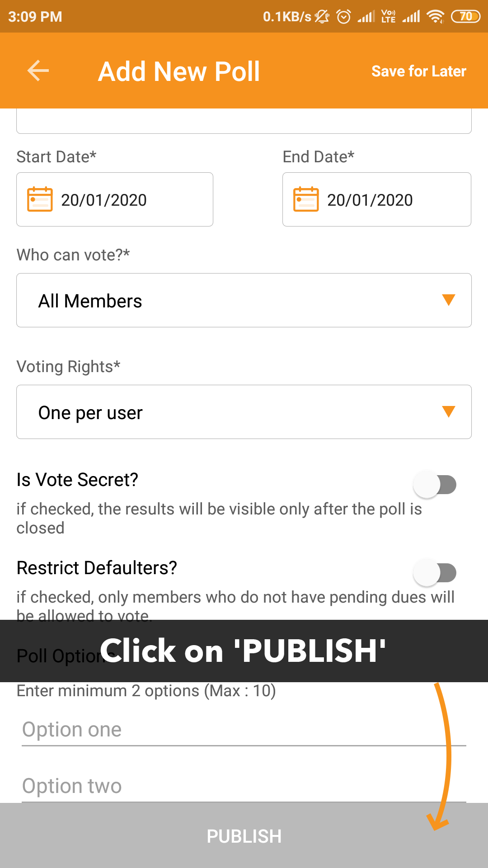Image resolution: width=488 pixels, height=868 pixels.
Task: Enable the Restrict Defaulters switch
Action: click(x=436, y=572)
